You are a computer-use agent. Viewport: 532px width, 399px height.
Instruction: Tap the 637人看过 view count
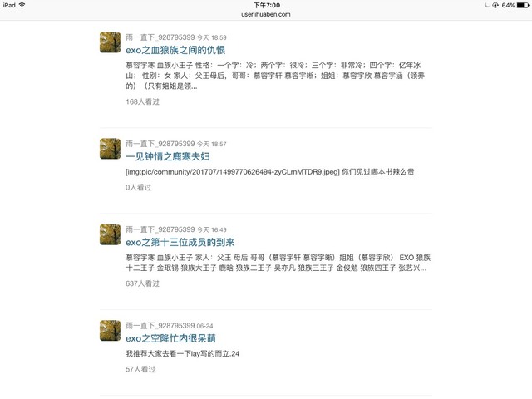pos(142,283)
